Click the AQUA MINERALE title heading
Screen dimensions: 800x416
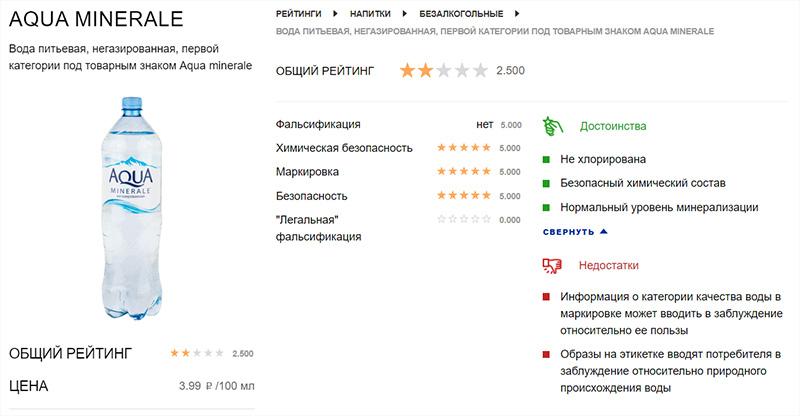(96, 19)
